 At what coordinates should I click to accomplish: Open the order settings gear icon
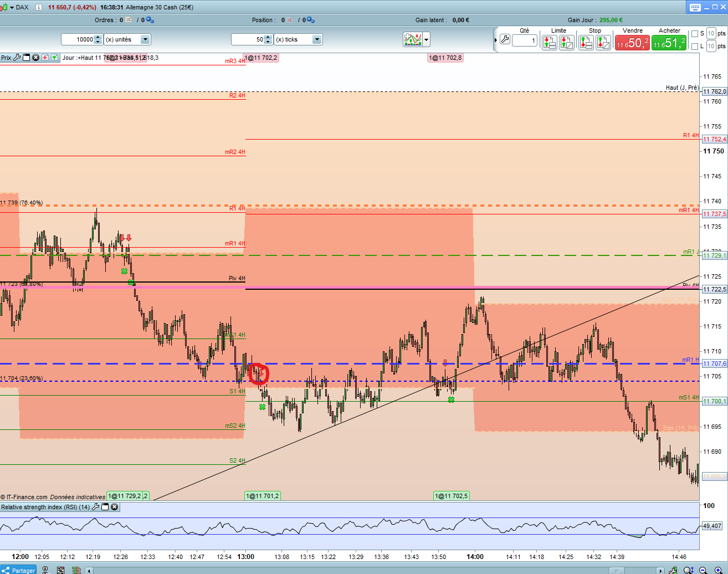pos(150,20)
